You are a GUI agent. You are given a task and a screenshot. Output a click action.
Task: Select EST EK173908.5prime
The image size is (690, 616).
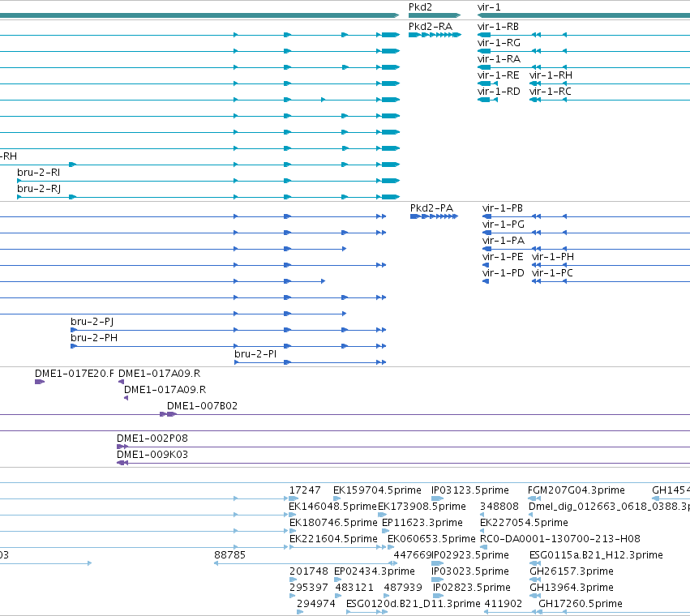point(422,507)
